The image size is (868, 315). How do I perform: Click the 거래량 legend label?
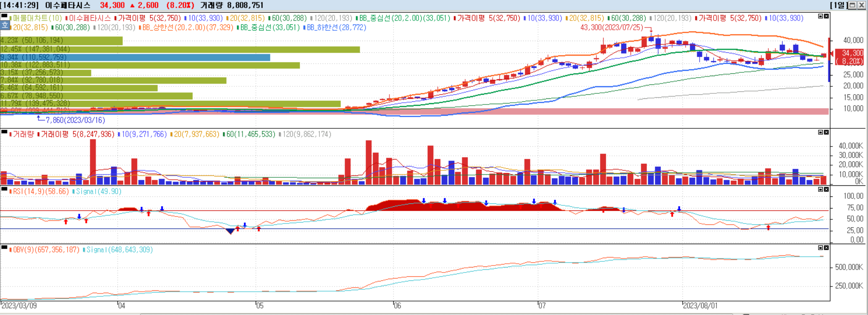(x=22, y=134)
